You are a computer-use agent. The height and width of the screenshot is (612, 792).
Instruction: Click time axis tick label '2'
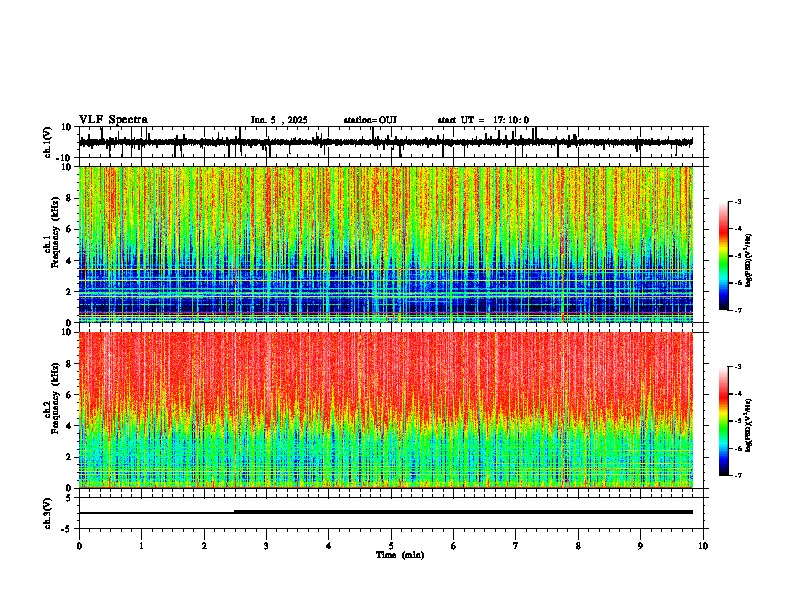[204, 546]
